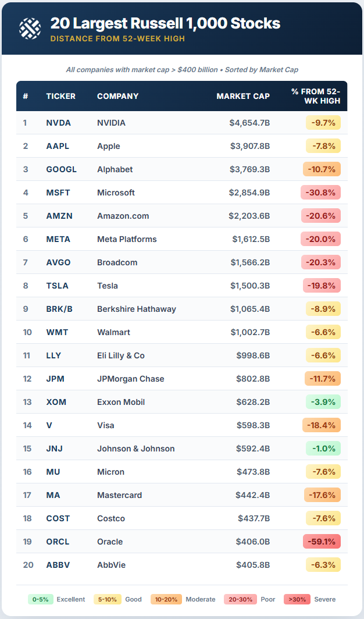Viewport: 364px width, 619px height.
Task: Click the green 0-5% legend swatch
Action: [x=40, y=599]
